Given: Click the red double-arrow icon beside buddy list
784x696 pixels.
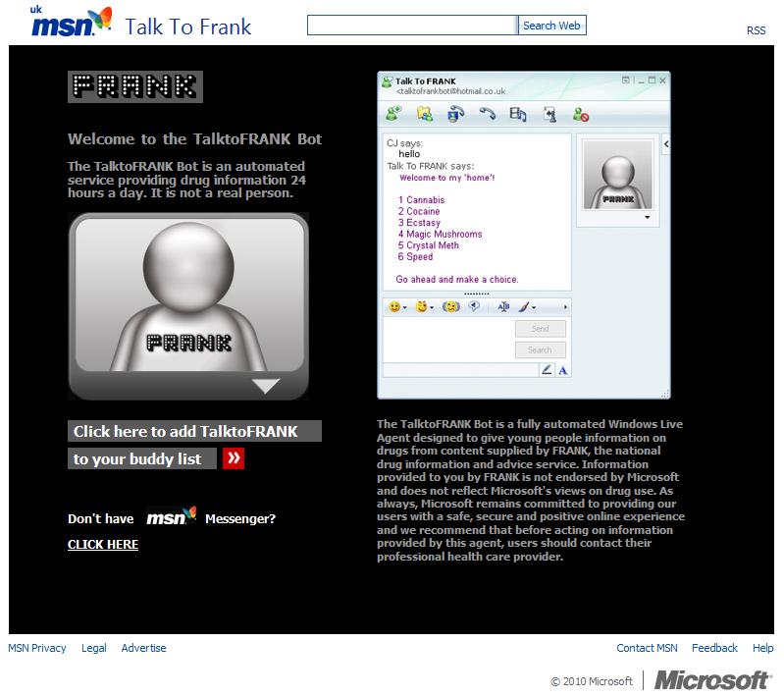Looking at the screenshot, I should [234, 457].
